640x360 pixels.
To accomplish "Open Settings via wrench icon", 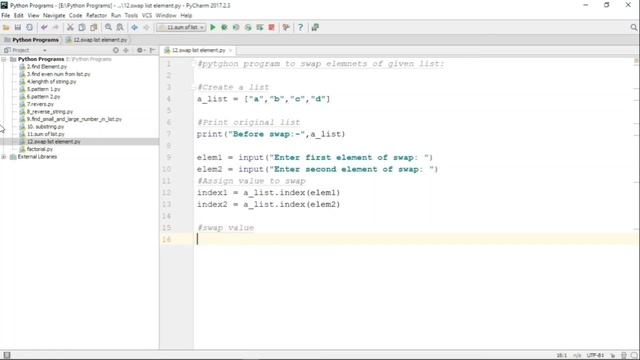I will point(286,27).
